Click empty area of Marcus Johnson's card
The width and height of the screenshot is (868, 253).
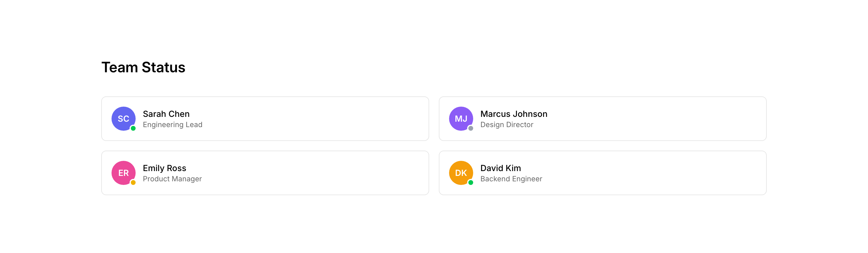657,119
